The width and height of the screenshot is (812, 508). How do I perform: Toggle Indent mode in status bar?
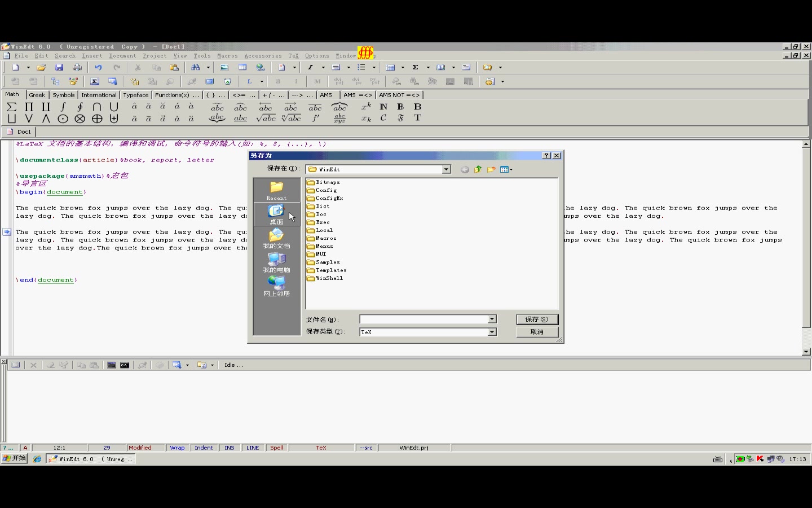[204, 448]
